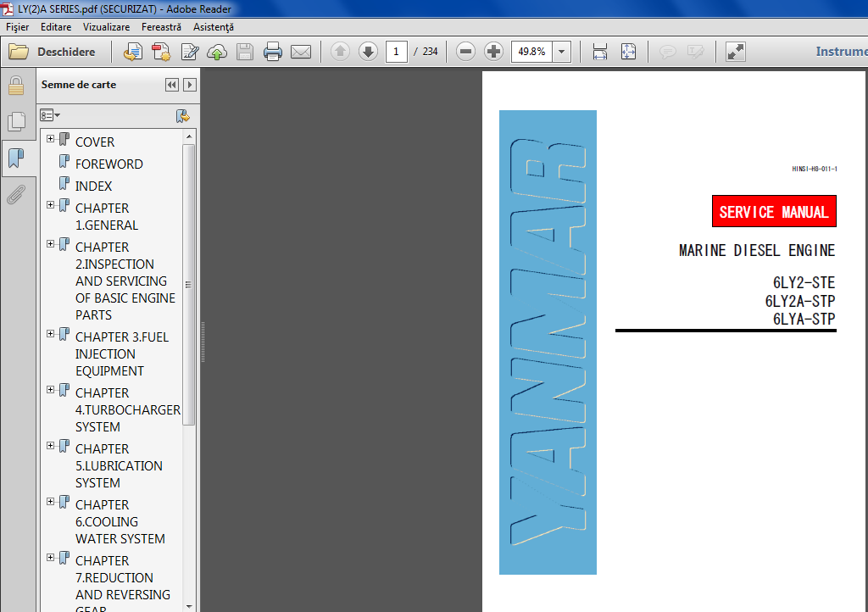Zoom in with plus button
The image size is (868, 612).
click(493, 52)
